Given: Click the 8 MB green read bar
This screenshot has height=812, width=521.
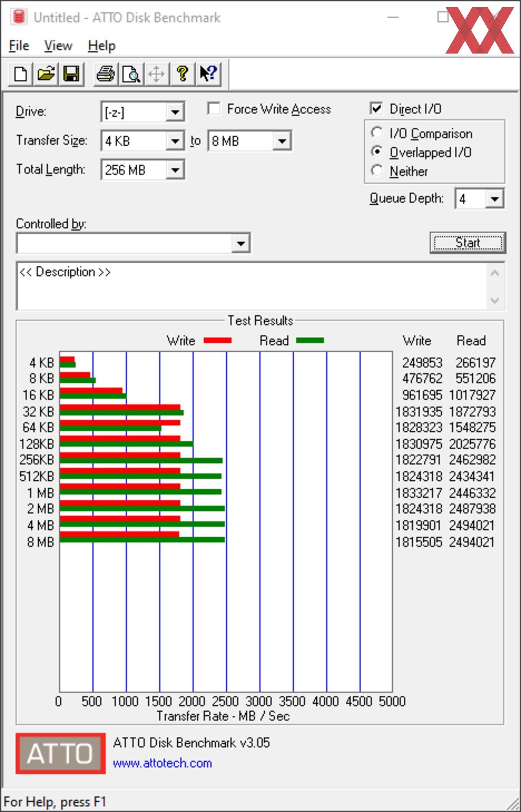Looking at the screenshot, I should [x=142, y=540].
